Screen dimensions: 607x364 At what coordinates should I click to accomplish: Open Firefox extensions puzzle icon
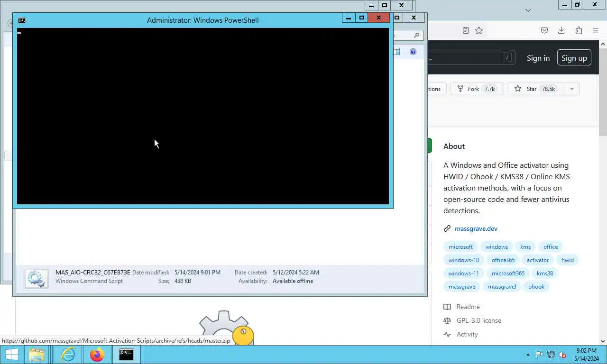[x=579, y=30]
